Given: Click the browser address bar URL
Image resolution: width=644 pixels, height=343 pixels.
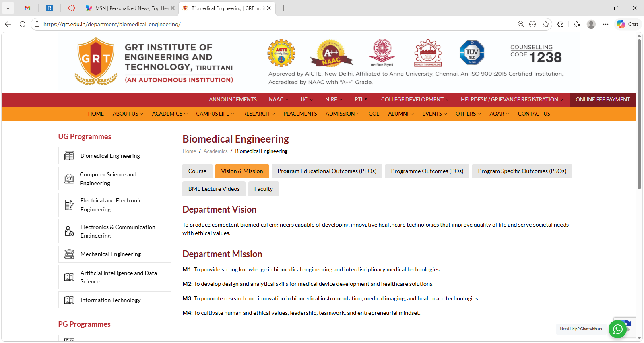Looking at the screenshot, I should [112, 24].
